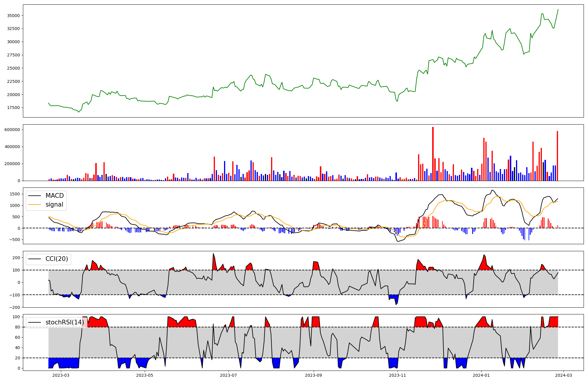Click the 35000 price axis label
The height and width of the screenshot is (382, 588).
point(13,16)
